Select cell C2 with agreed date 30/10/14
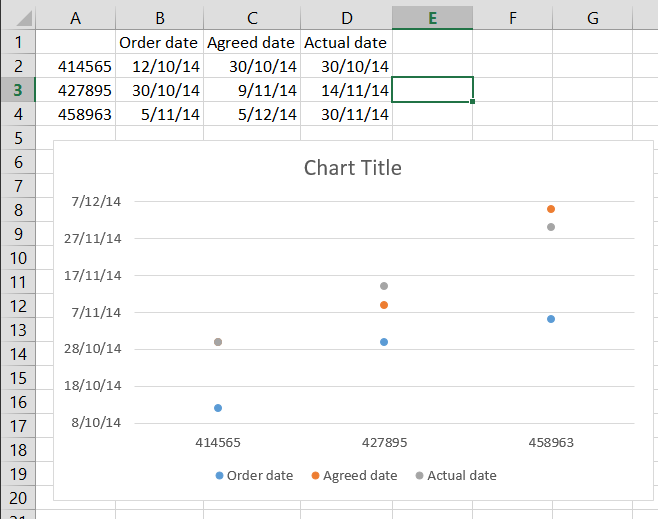Image resolution: width=658 pixels, height=519 pixels. tap(252, 66)
